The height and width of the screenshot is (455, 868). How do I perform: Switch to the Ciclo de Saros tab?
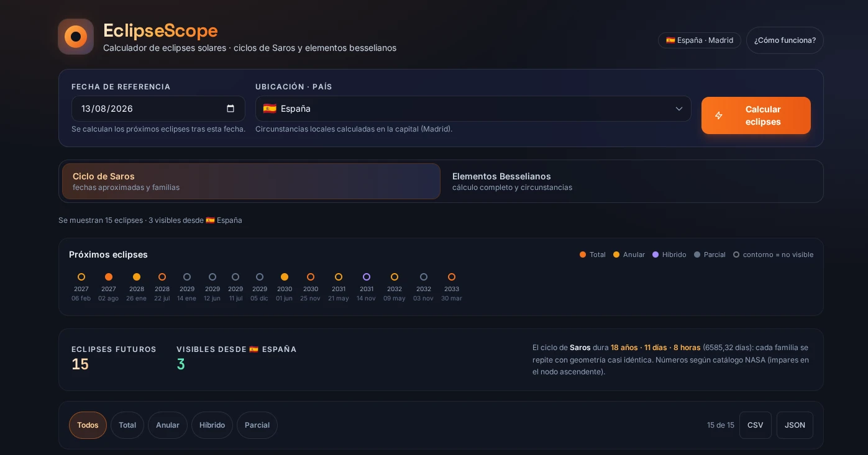click(251, 181)
